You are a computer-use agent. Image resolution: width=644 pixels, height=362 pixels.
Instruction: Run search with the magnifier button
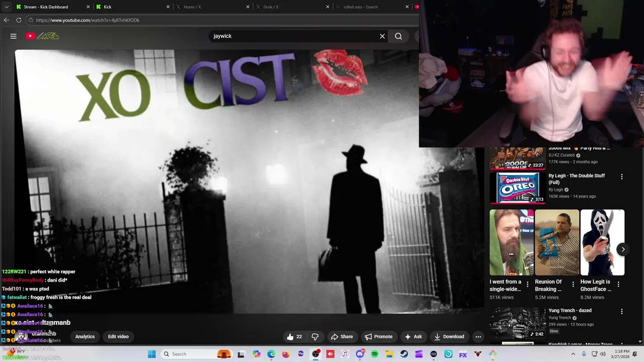coord(398,36)
